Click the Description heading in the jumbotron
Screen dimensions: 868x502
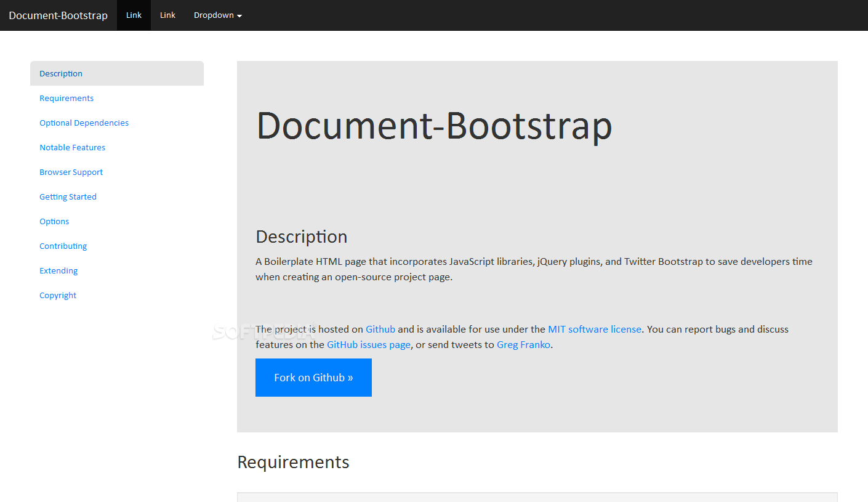tap(302, 237)
